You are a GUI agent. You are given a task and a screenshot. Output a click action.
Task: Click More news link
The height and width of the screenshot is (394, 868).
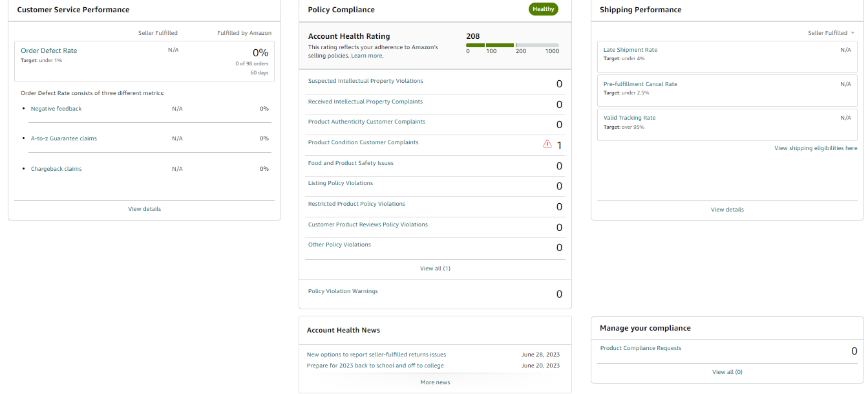pos(435,382)
